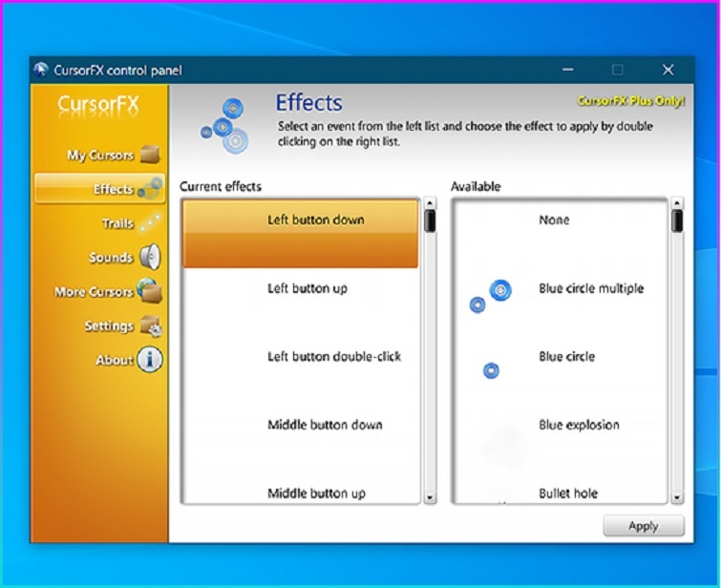Open the About info icon
Viewport: 721px width, 588px height.
150,360
